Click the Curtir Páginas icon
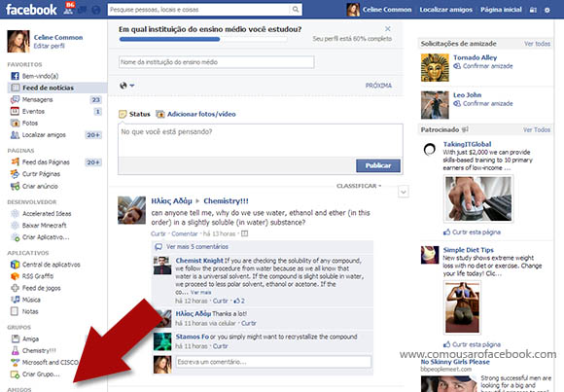 [15, 174]
